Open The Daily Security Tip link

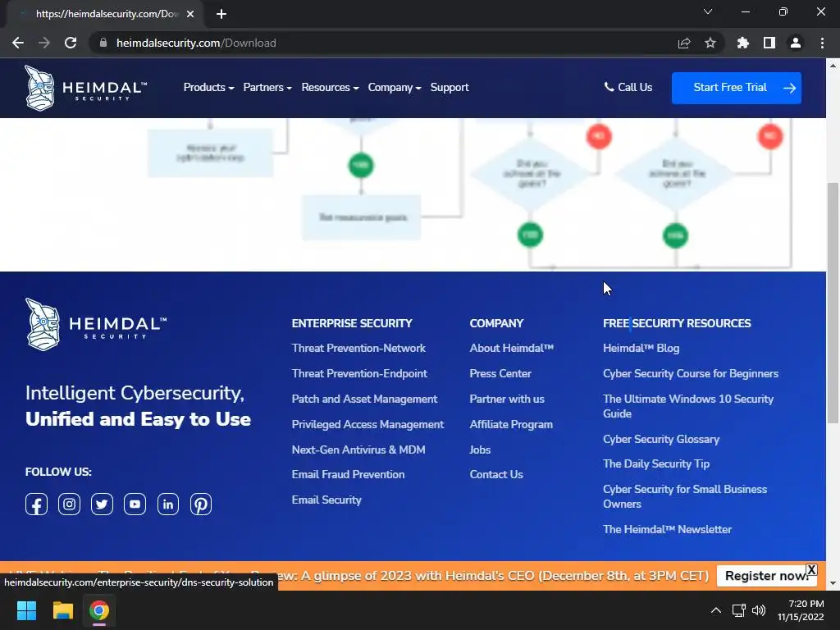(656, 464)
